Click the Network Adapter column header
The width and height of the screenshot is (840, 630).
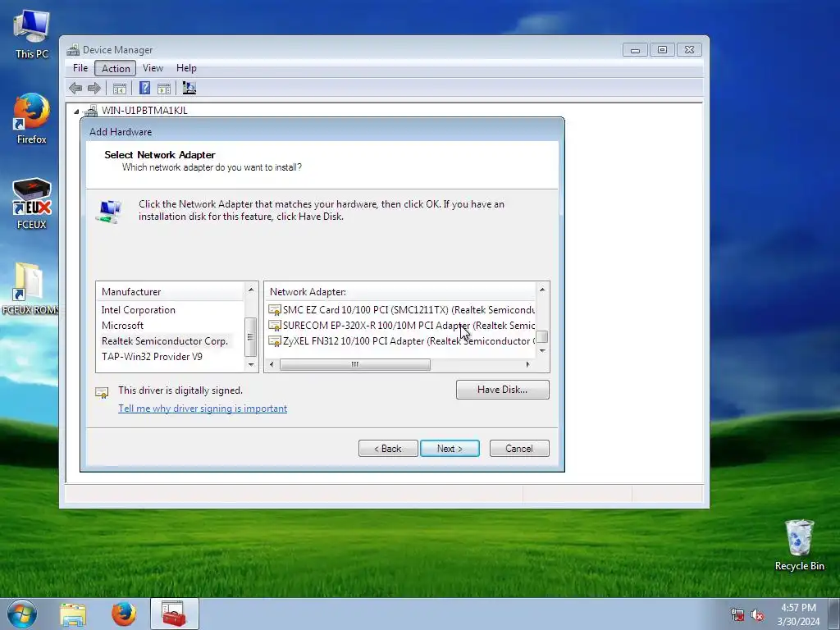[400, 292]
